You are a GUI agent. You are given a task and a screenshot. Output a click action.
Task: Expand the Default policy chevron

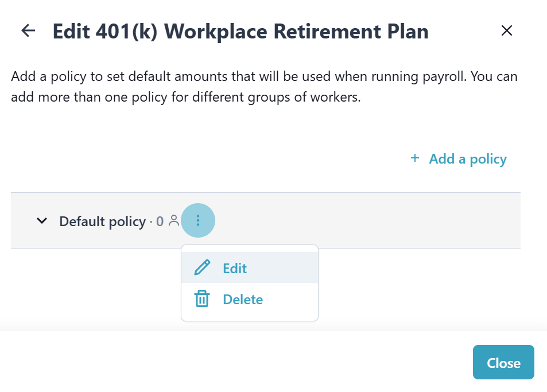[42, 221]
